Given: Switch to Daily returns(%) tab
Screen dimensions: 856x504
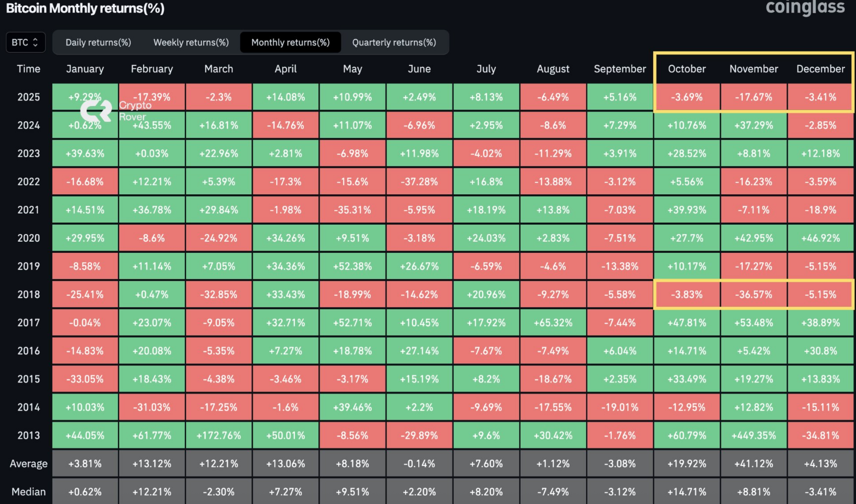Looking at the screenshot, I should coord(98,42).
